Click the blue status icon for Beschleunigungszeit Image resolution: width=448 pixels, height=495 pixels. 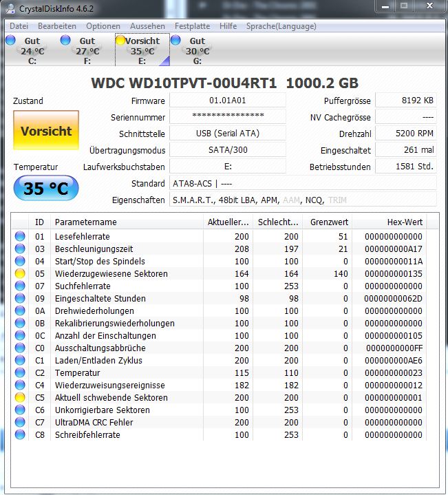coord(20,249)
